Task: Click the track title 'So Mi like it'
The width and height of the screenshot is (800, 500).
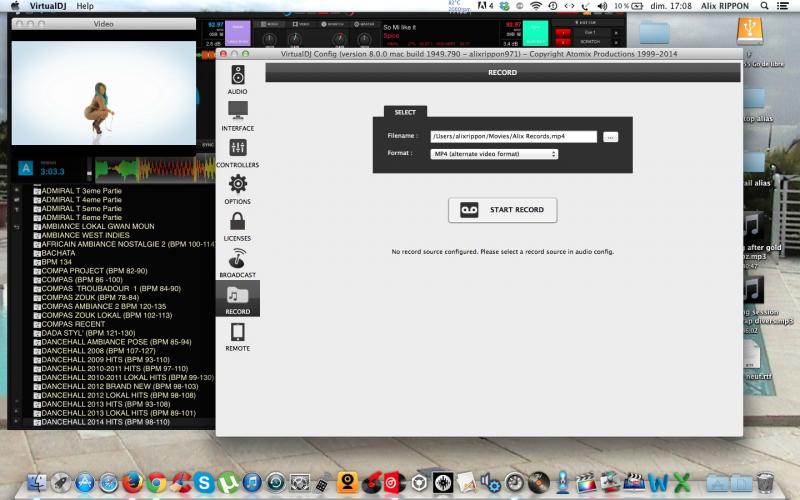Action: pyautogui.click(x=399, y=27)
